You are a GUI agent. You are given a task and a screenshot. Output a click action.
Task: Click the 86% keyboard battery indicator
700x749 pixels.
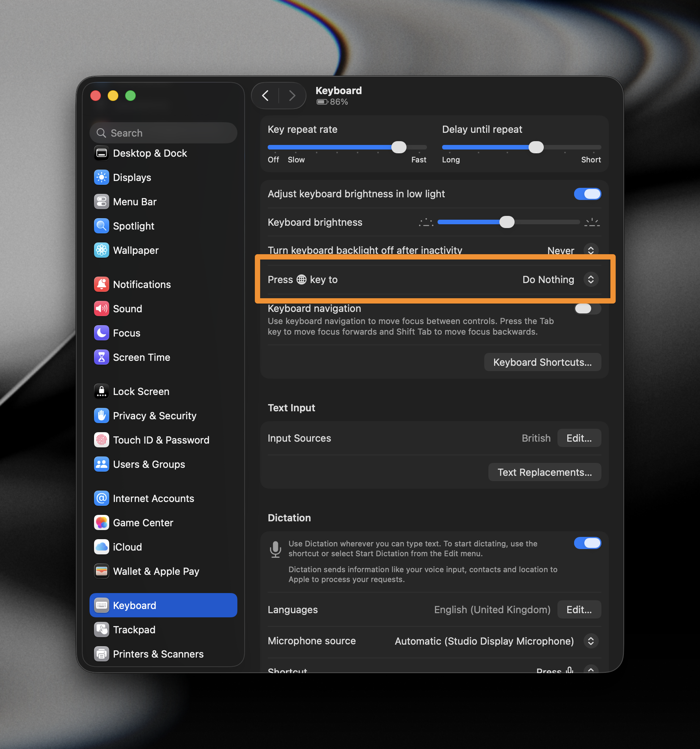click(332, 102)
